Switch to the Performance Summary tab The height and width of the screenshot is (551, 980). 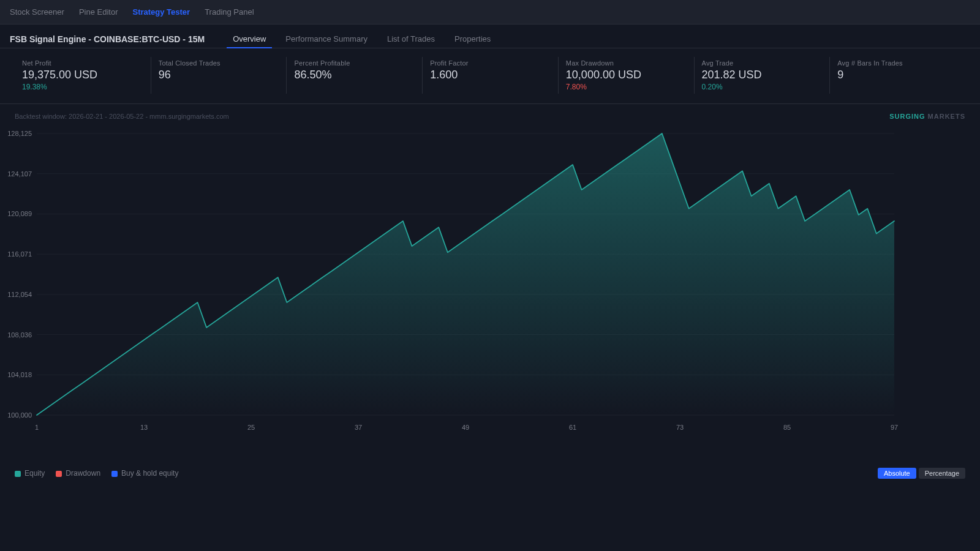pyautogui.click(x=326, y=39)
